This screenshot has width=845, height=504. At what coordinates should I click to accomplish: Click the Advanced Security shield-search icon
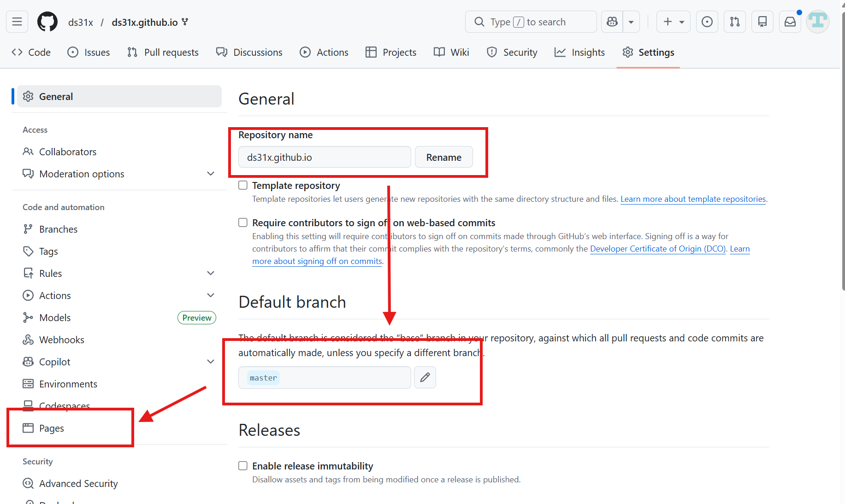pyautogui.click(x=28, y=483)
